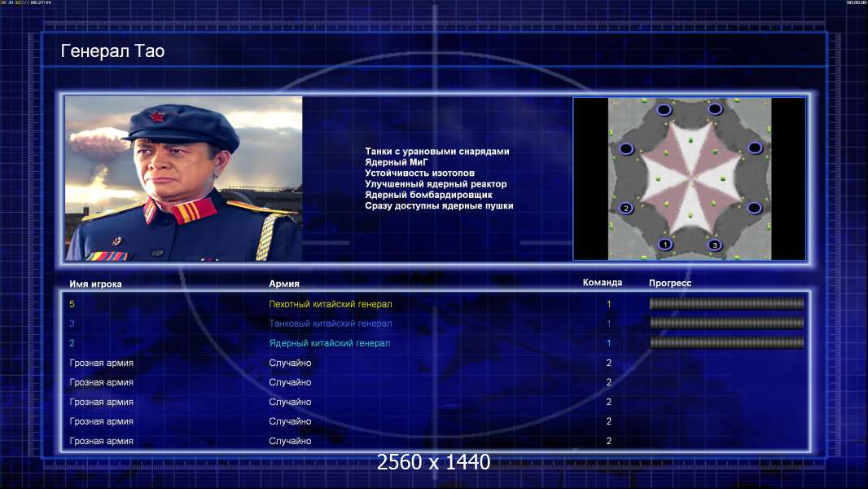The width and height of the screenshot is (868, 489).
Task: Click the umbrella-shaped center of the map preview
Action: click(x=690, y=178)
